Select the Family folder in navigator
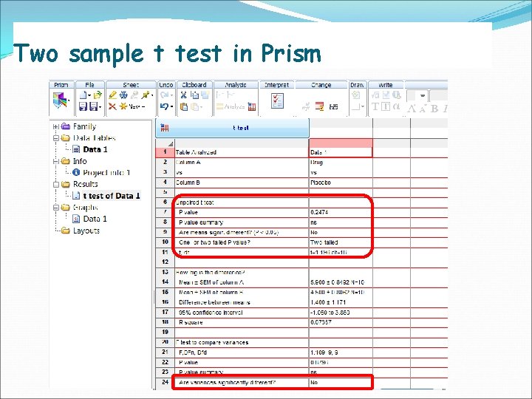 pyautogui.click(x=84, y=126)
